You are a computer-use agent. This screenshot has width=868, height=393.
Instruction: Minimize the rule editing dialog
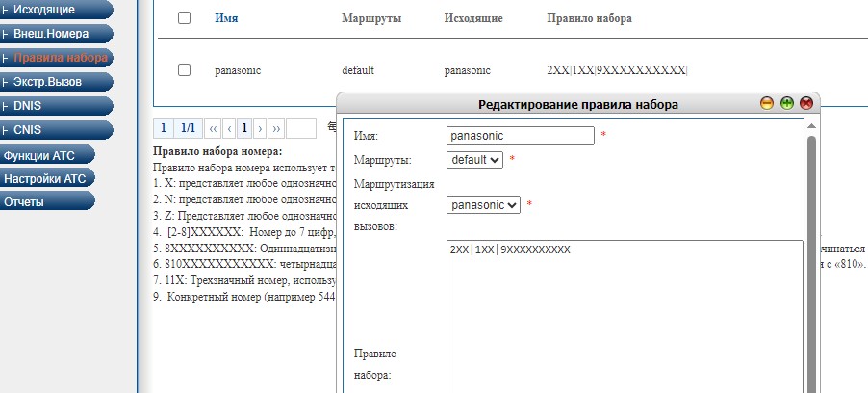click(x=767, y=103)
